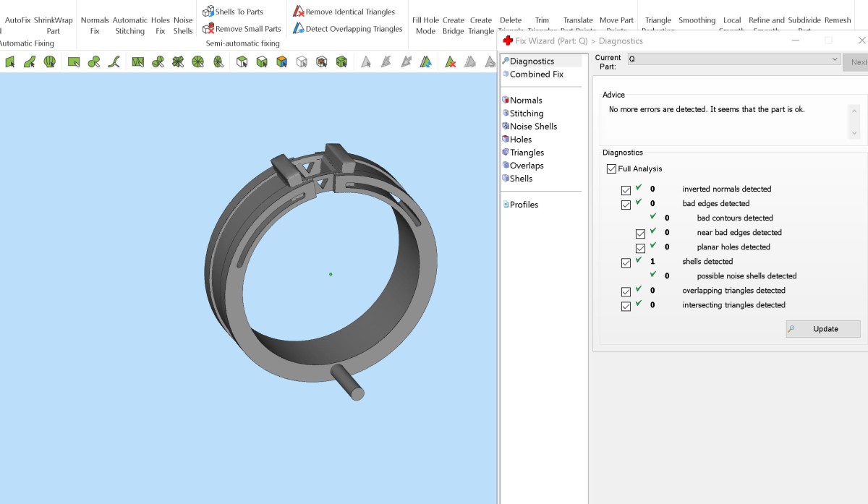Click the Remove Small Parts icon
868x504 pixels.
pyautogui.click(x=208, y=29)
